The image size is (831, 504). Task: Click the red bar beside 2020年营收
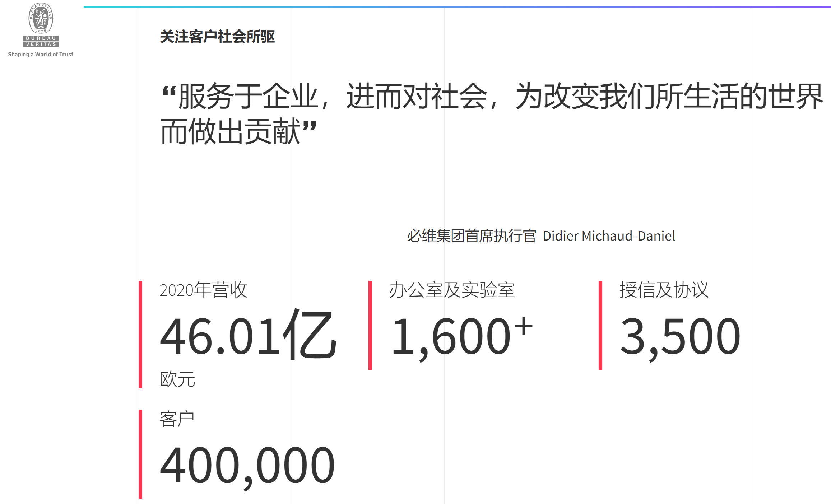click(140, 334)
